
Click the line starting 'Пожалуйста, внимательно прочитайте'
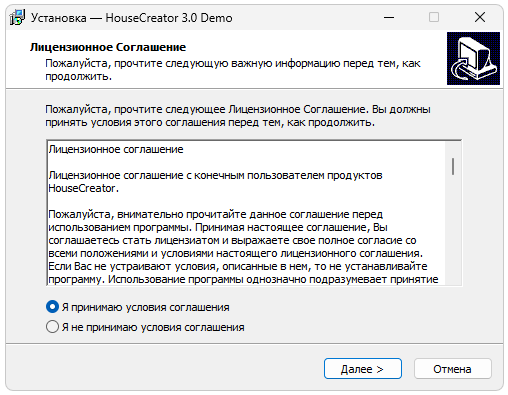click(216, 214)
